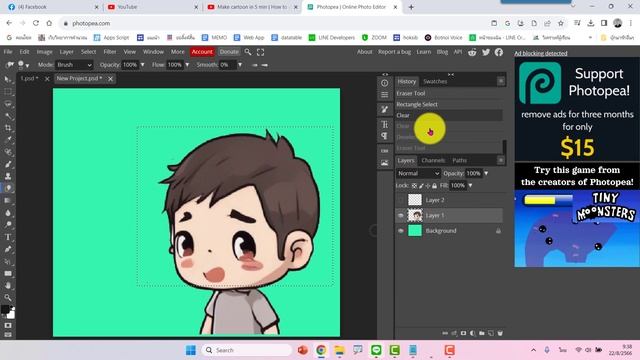Add layer mask icon
The width and height of the screenshot is (640, 360).
pyautogui.click(x=463, y=333)
